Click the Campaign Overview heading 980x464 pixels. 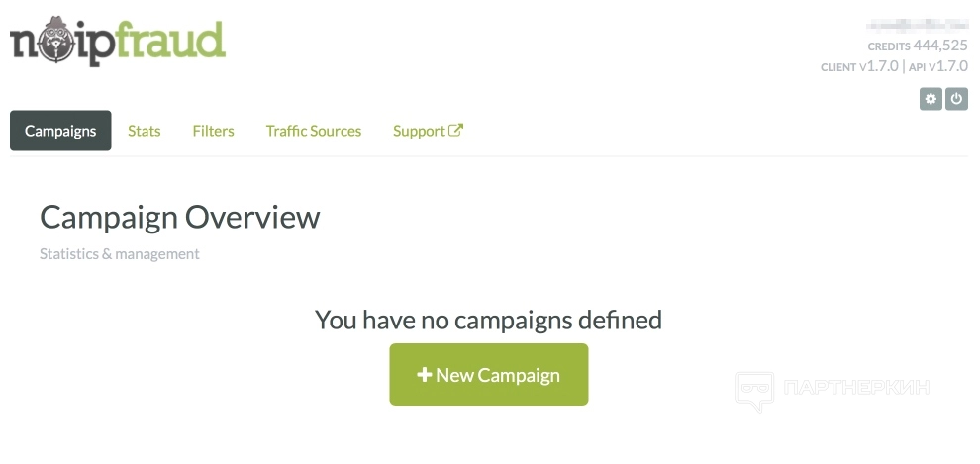[x=180, y=218]
